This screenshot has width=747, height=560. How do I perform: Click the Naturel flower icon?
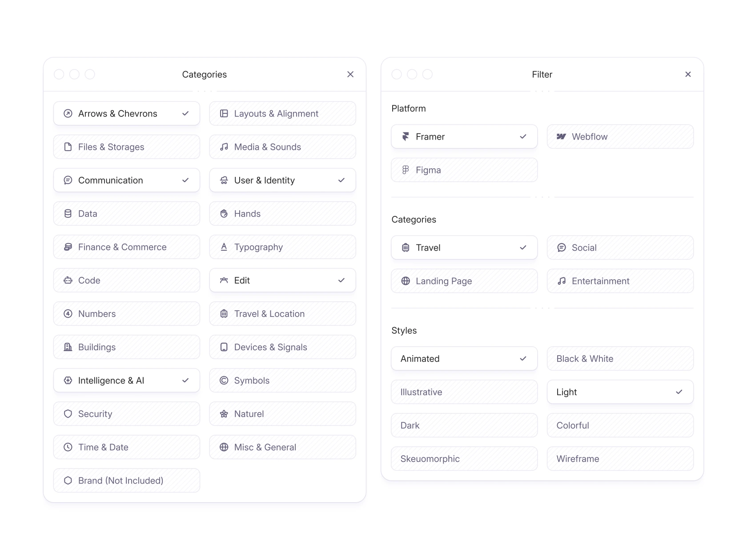tap(224, 413)
